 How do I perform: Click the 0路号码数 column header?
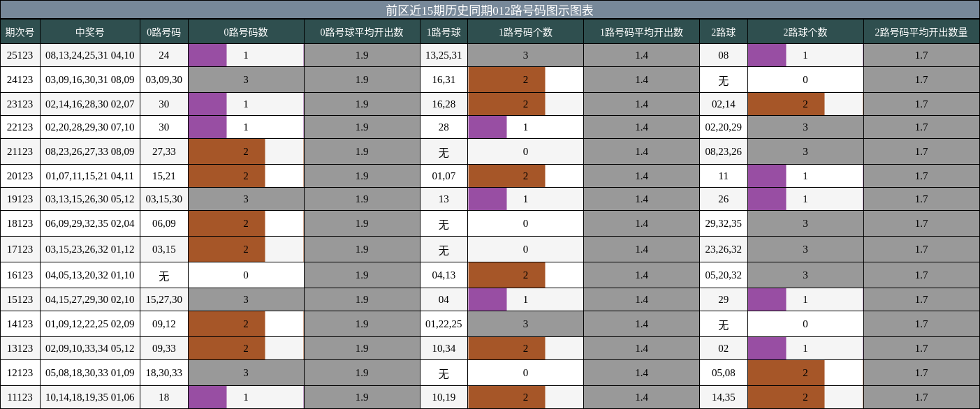coord(246,32)
